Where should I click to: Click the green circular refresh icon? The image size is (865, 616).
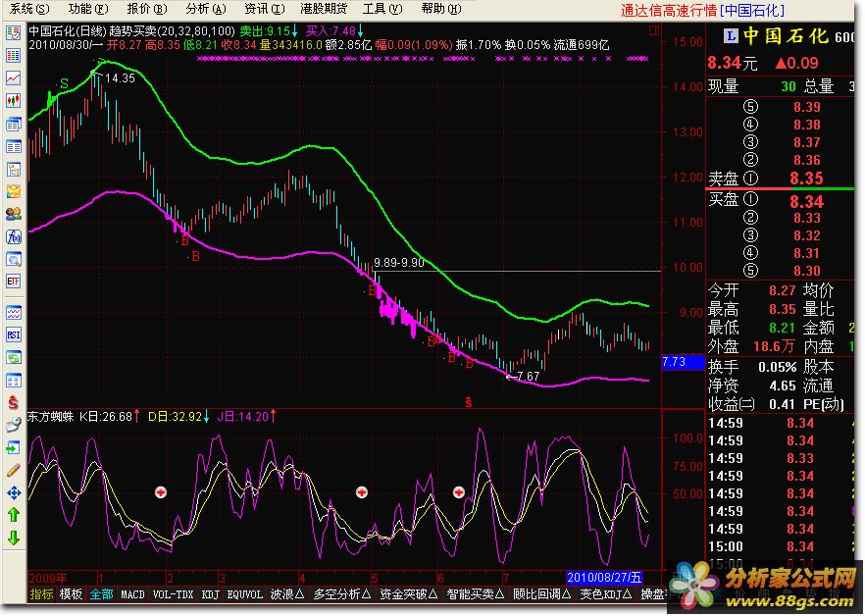pos(14,358)
